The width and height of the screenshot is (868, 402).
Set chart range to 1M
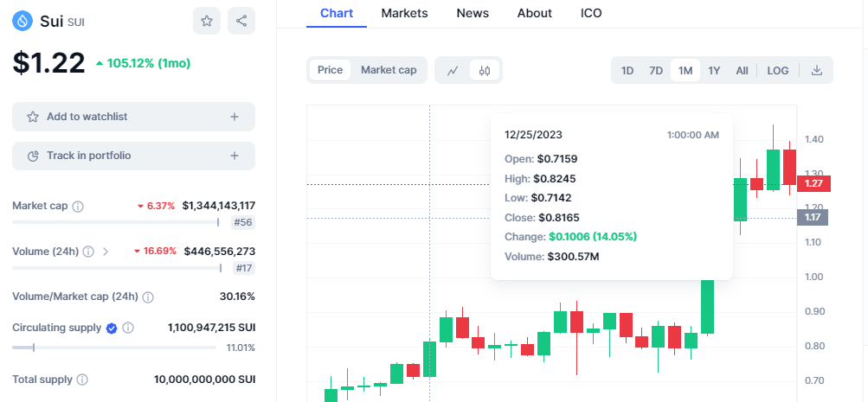[x=685, y=70]
